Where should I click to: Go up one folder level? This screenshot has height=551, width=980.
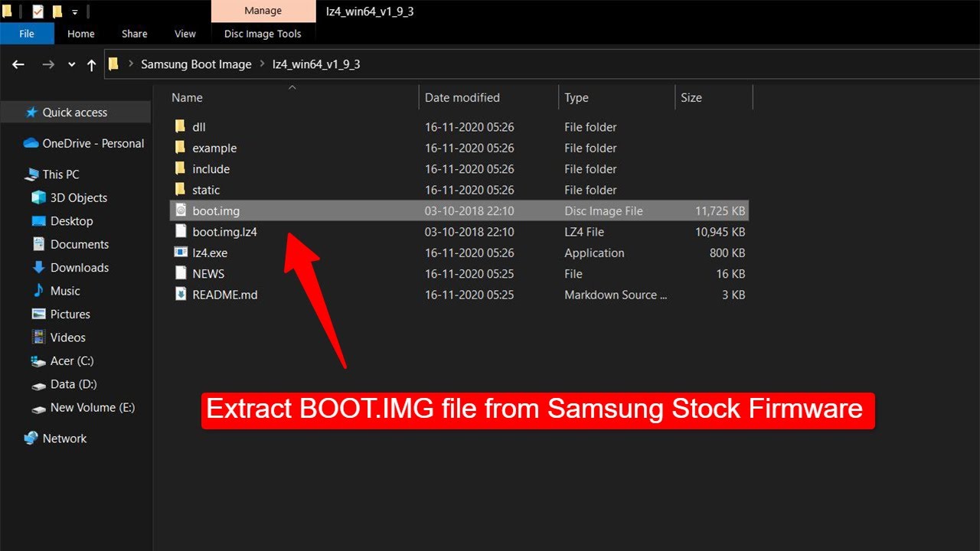[92, 64]
